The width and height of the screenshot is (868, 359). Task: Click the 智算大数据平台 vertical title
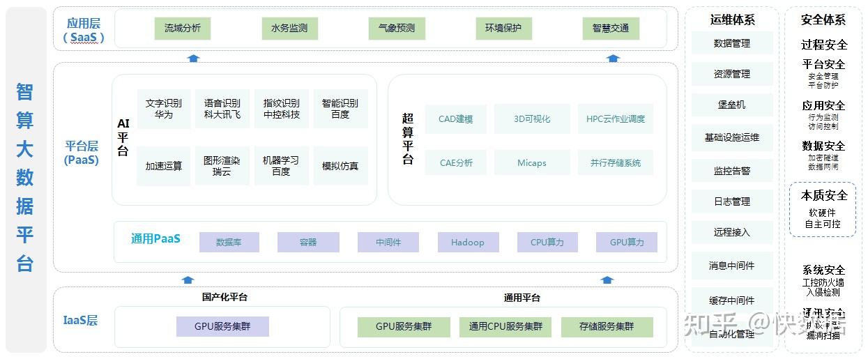coord(25,178)
